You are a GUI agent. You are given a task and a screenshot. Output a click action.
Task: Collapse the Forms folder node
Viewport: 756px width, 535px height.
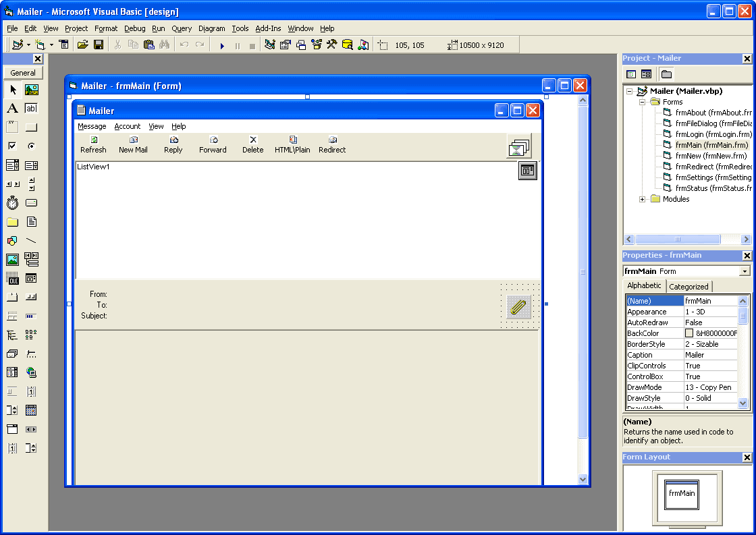tap(642, 102)
